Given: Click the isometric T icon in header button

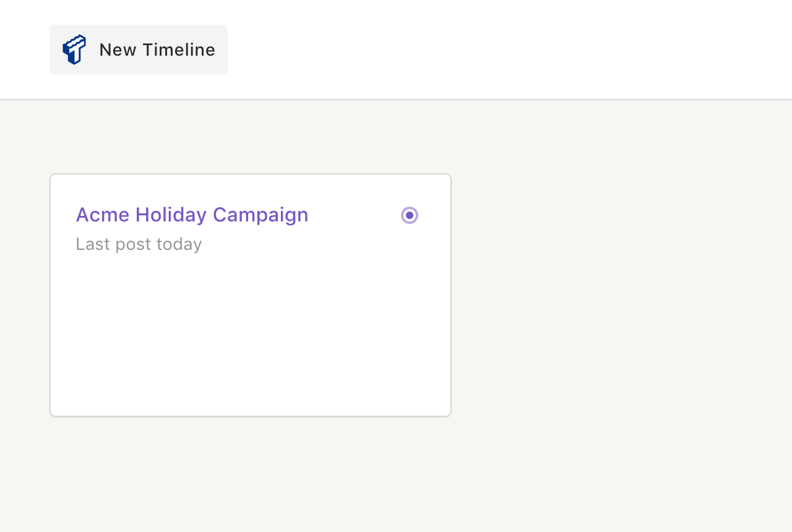Looking at the screenshot, I should pyautogui.click(x=74, y=49).
